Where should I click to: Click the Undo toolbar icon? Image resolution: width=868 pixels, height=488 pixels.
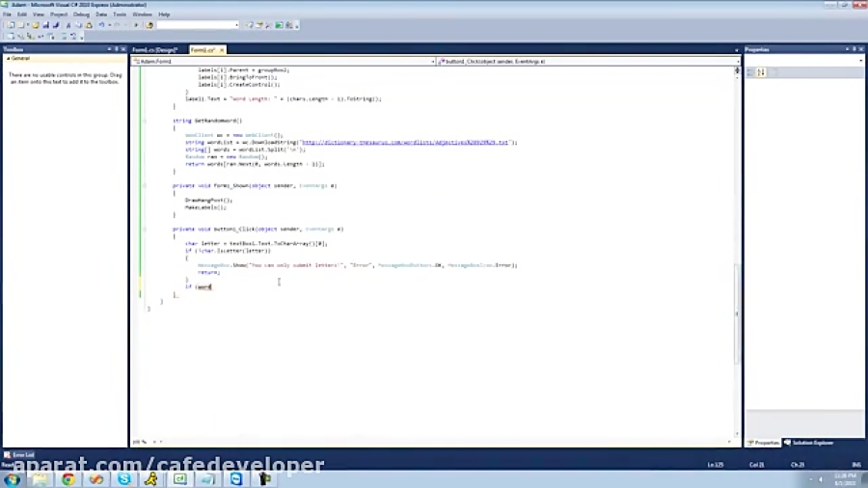tap(102, 25)
